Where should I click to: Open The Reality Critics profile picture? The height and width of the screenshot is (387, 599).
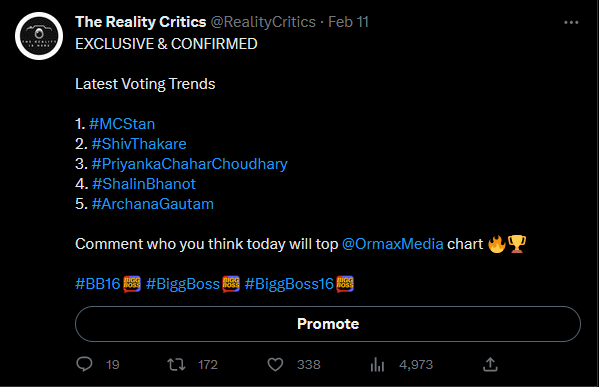[39, 36]
